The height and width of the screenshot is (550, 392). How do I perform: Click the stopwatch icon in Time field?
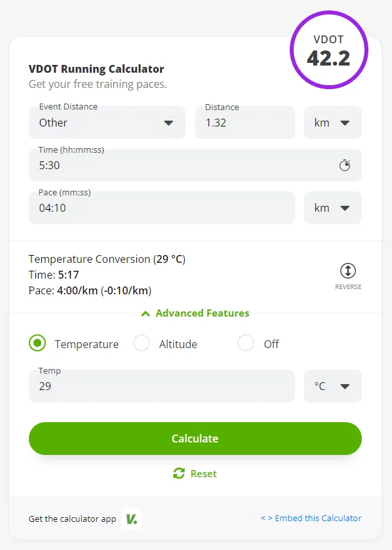point(345,165)
